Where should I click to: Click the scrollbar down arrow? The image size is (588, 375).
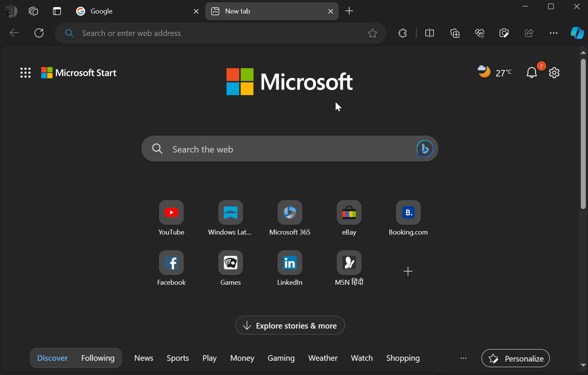[583, 365]
